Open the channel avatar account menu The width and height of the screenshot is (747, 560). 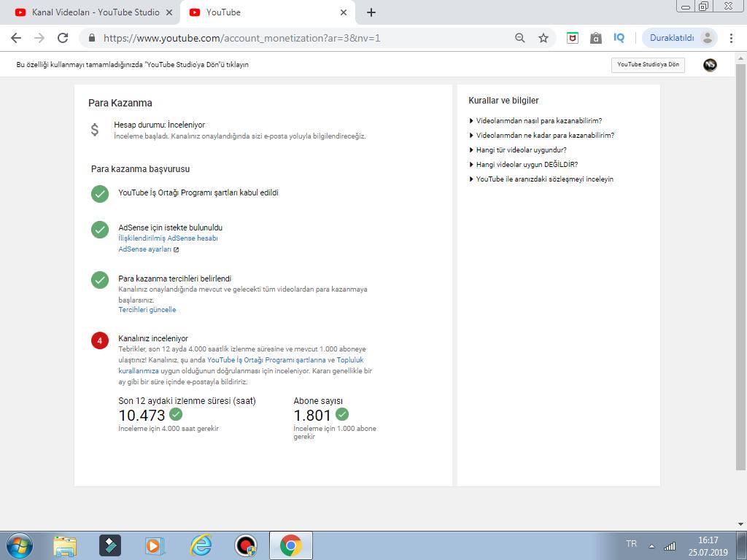[x=710, y=65]
